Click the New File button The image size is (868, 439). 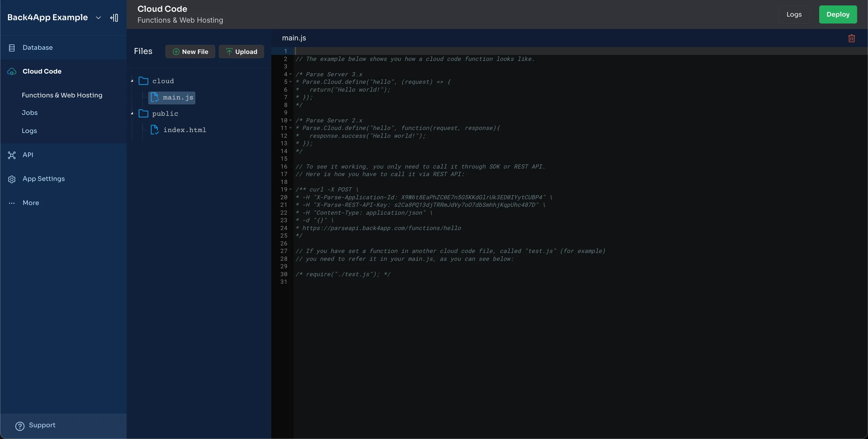190,52
